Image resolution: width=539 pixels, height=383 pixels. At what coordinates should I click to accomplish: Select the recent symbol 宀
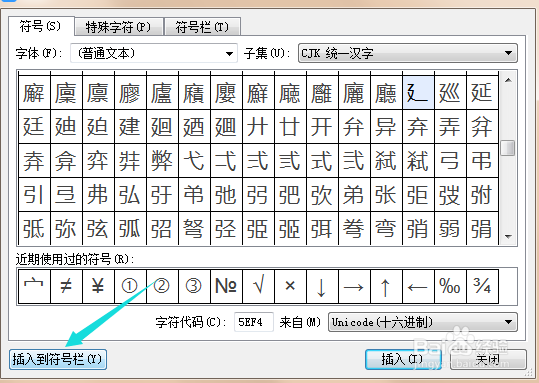(34, 286)
